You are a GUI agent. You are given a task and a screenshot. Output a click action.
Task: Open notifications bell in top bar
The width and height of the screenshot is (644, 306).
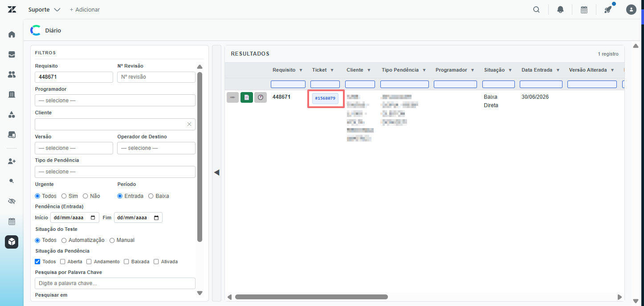[560, 9]
